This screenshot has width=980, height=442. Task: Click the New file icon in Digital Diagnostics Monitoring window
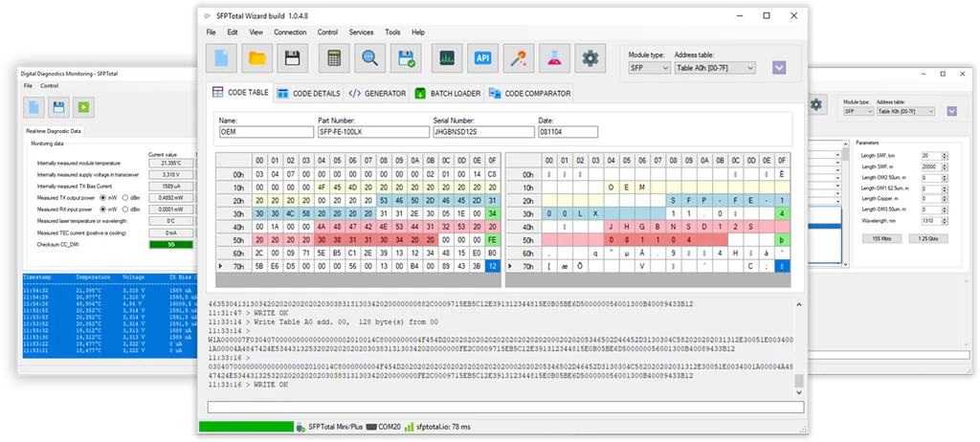(x=33, y=107)
